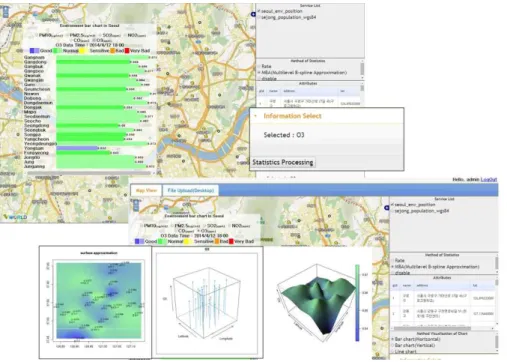Select Bar chart(Vertical) visualization option

(x=392, y=345)
